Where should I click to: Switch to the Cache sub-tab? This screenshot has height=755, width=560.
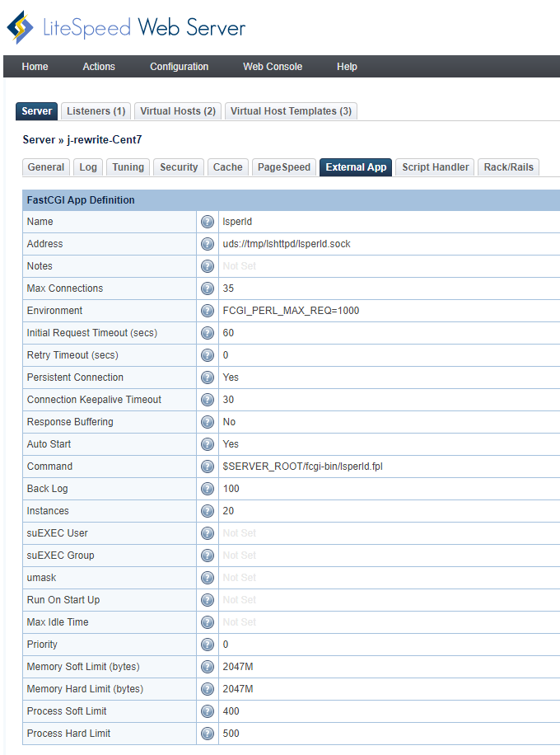227,167
